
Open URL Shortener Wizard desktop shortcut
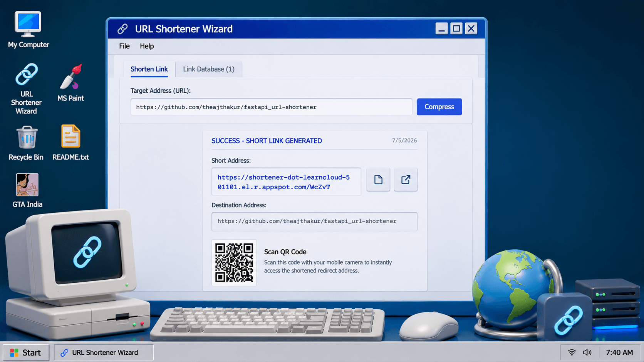pyautogui.click(x=26, y=89)
